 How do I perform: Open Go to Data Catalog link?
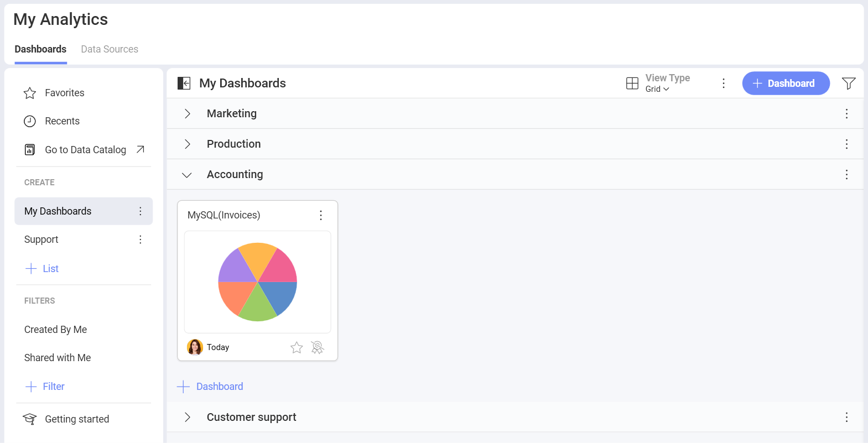pos(85,150)
